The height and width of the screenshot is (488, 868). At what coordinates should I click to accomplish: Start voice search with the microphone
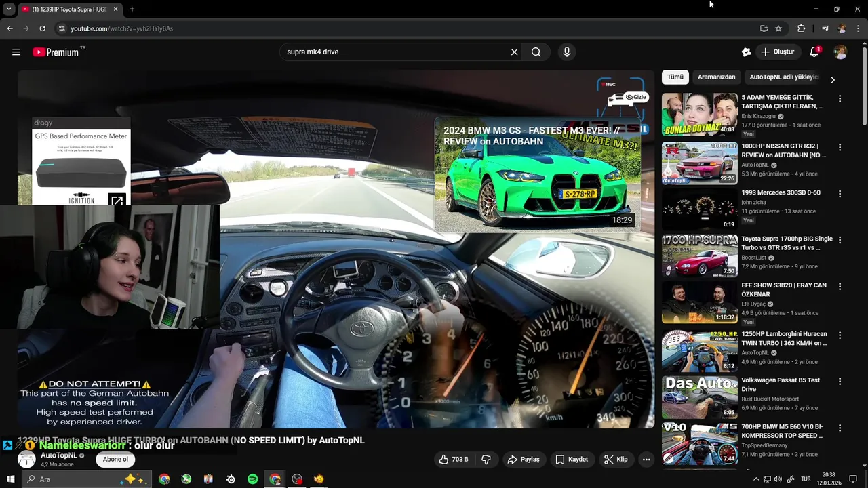click(567, 52)
